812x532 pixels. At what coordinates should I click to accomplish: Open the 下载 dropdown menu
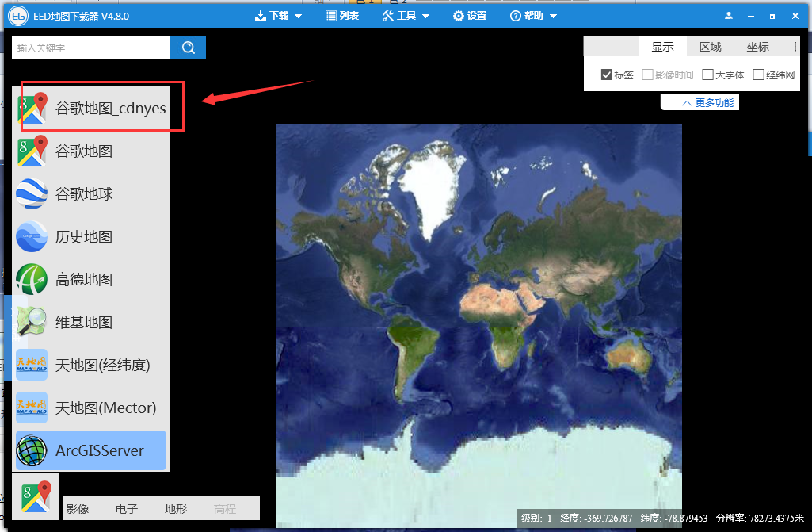tap(279, 16)
